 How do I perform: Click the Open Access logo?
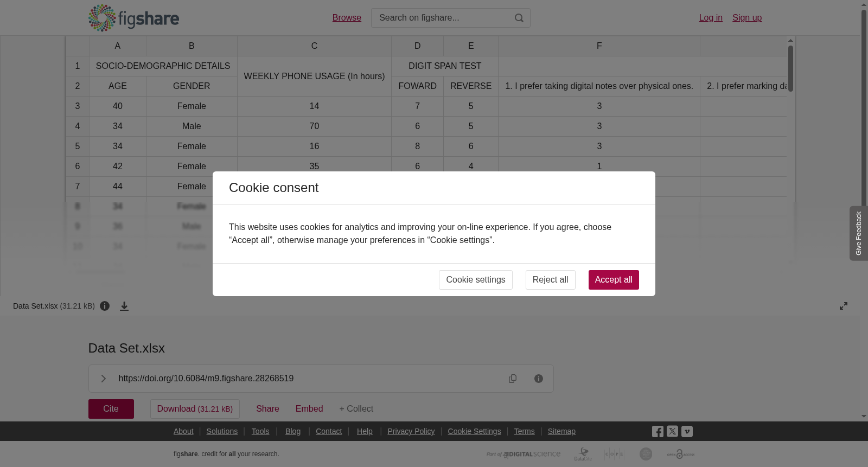[x=681, y=454]
